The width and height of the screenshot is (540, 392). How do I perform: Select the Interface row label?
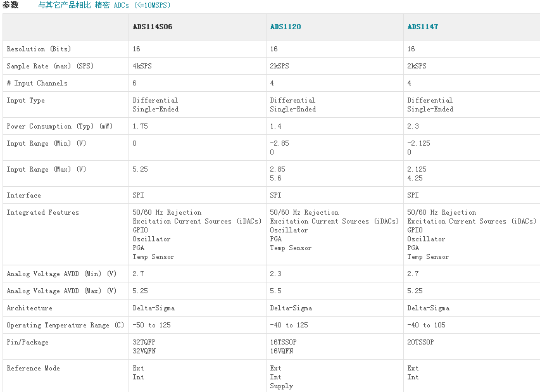pos(23,195)
